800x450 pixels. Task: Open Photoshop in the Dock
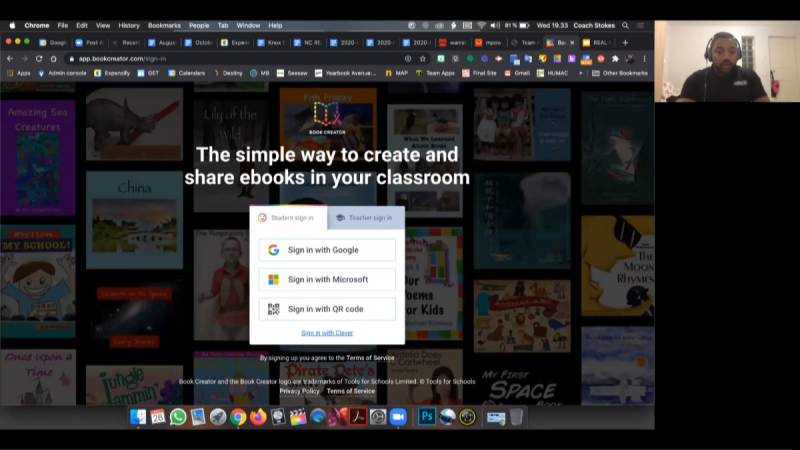click(x=427, y=417)
